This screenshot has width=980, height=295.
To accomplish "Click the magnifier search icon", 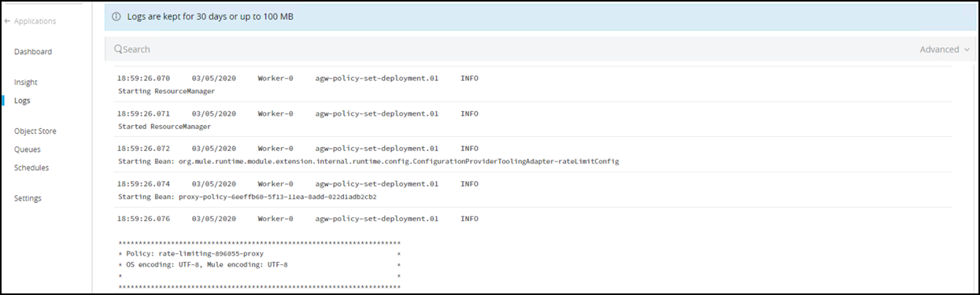I will [x=118, y=50].
